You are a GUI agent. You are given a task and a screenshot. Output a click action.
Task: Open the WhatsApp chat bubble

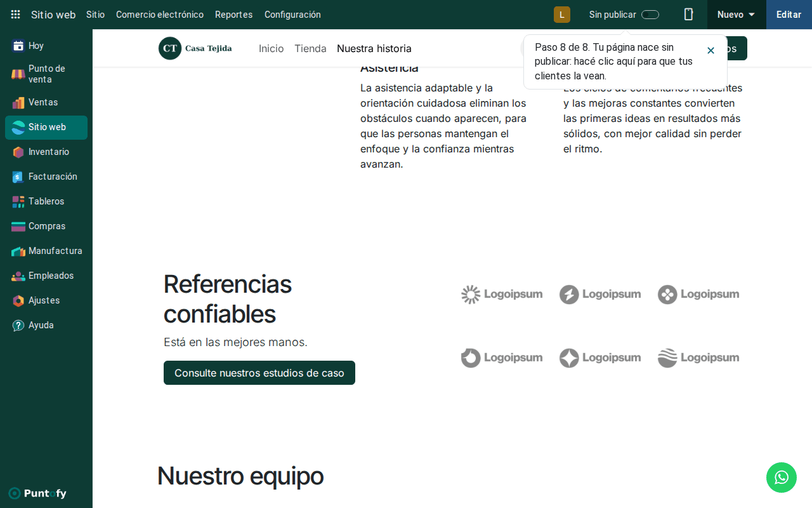[782, 478]
